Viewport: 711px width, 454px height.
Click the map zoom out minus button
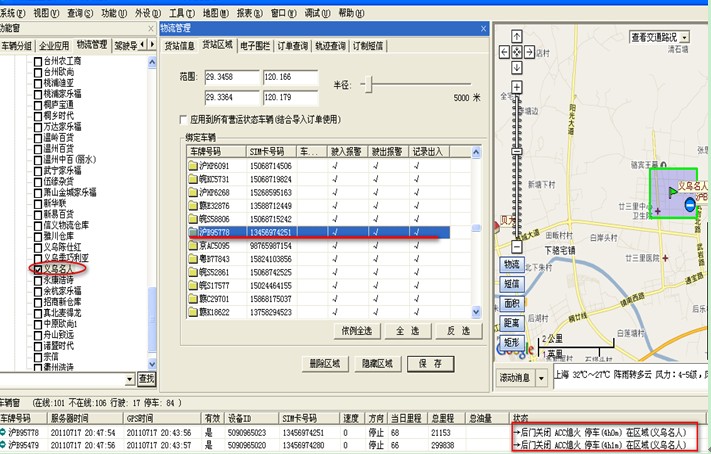tap(516, 246)
